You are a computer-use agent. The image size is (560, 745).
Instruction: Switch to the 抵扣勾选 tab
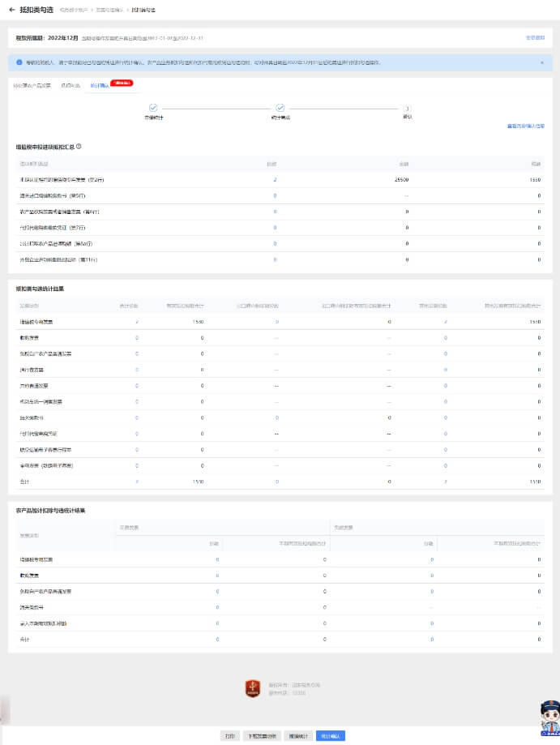coord(71,84)
